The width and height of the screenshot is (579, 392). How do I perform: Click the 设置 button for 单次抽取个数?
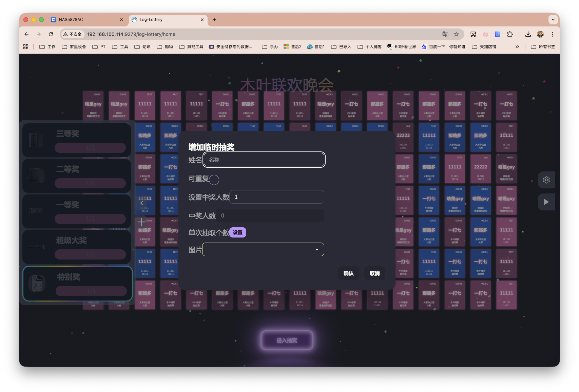coord(238,232)
